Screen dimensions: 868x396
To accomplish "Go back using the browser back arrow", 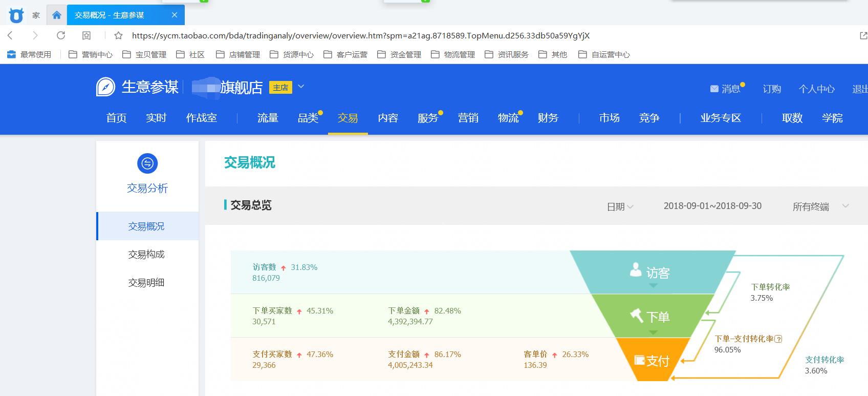I will [x=10, y=35].
